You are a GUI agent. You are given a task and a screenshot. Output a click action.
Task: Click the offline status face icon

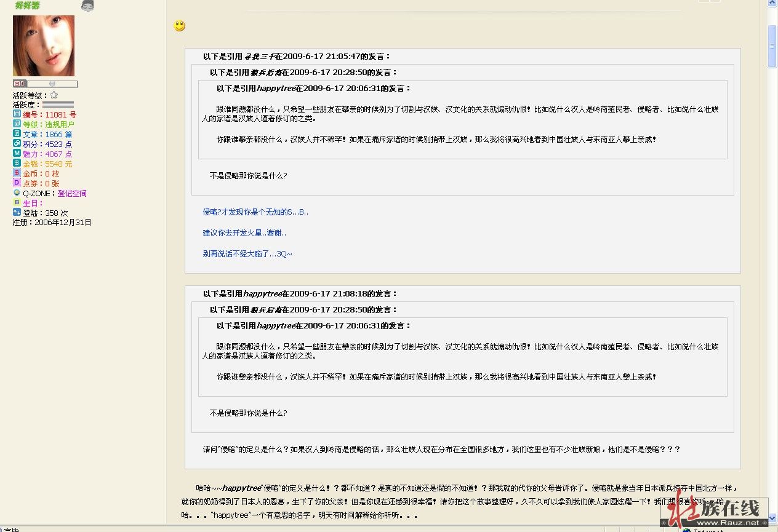(87, 6)
